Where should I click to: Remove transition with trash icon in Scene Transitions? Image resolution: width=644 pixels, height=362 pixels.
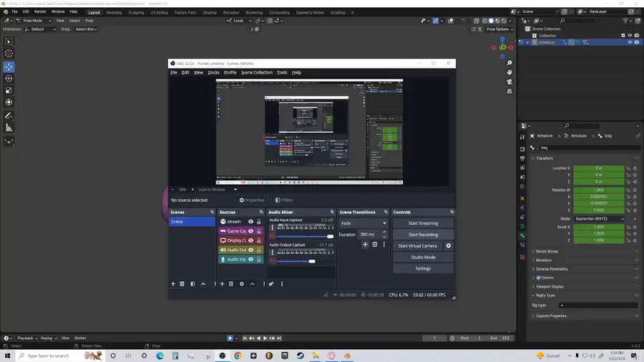374,244
